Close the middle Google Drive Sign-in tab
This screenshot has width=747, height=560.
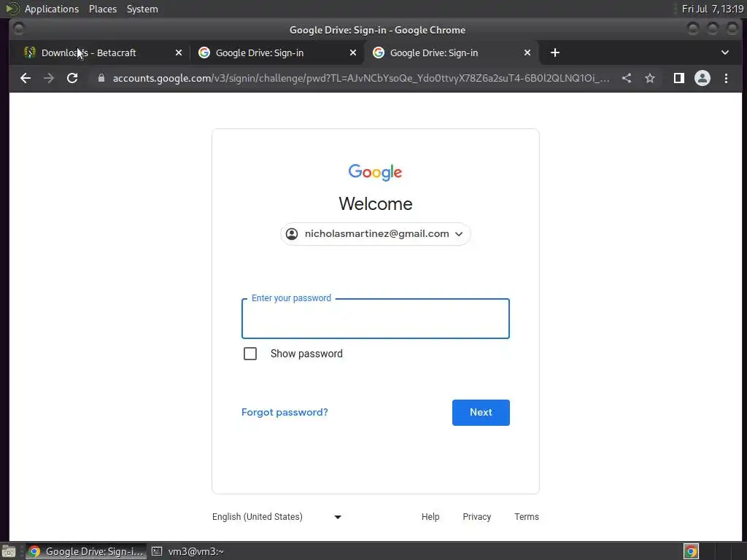tap(353, 52)
